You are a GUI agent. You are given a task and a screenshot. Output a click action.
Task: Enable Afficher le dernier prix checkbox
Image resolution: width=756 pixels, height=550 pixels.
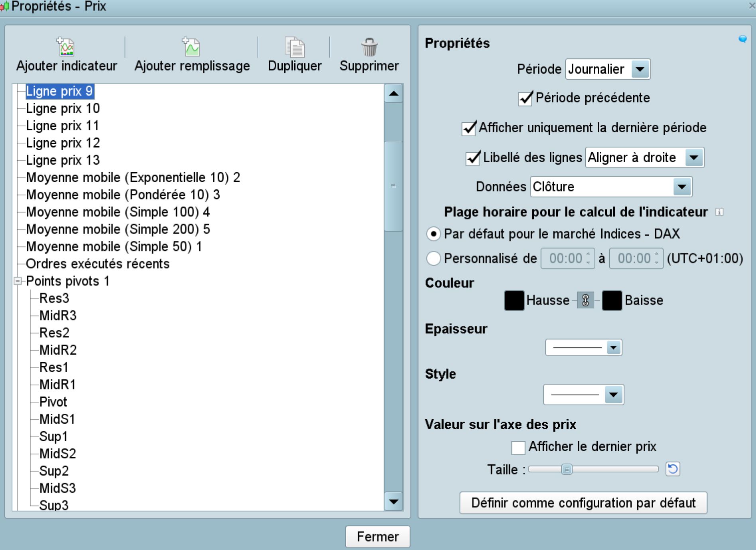coord(518,448)
